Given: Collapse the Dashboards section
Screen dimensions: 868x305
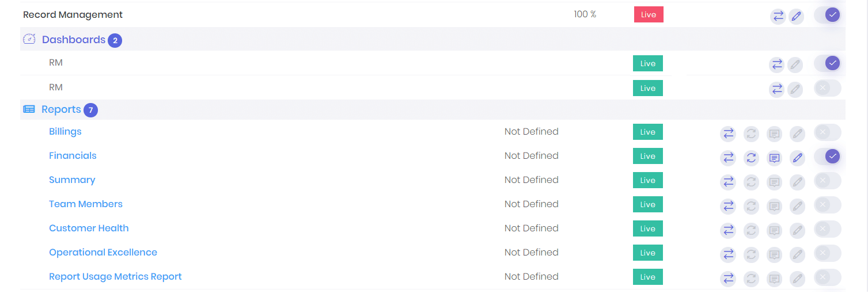Looking at the screenshot, I should pyautogui.click(x=73, y=40).
